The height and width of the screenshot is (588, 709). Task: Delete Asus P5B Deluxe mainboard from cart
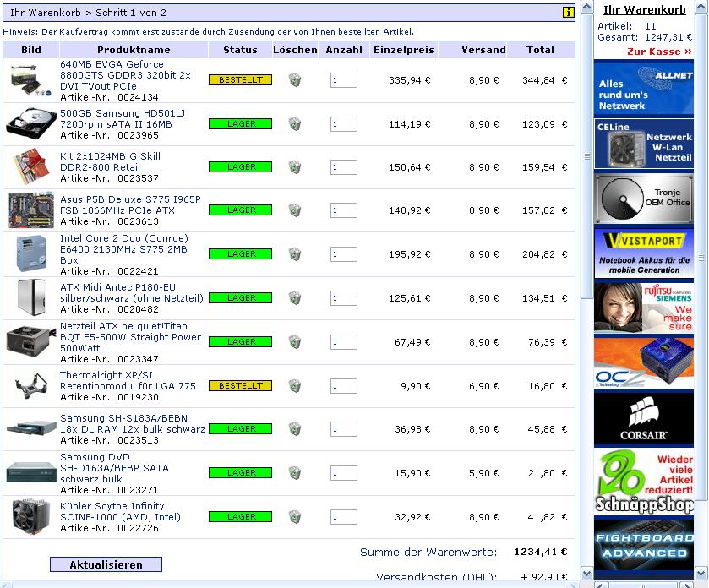(295, 210)
